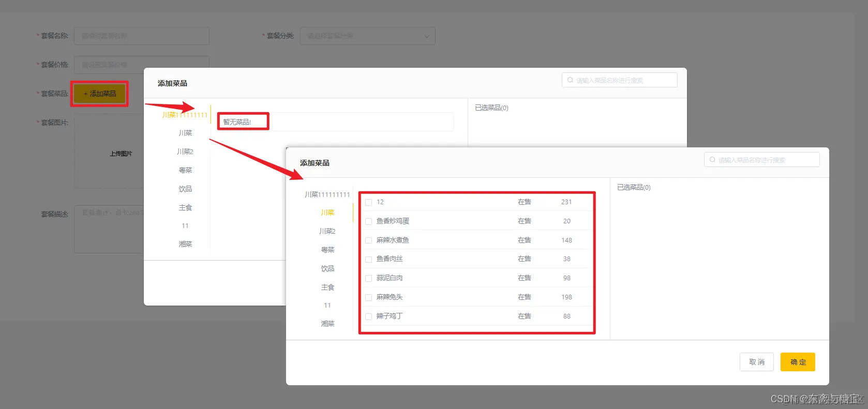Viewport: 868px width, 409px height.
Task: Tick the checkbox for dish 12
Action: 369,202
